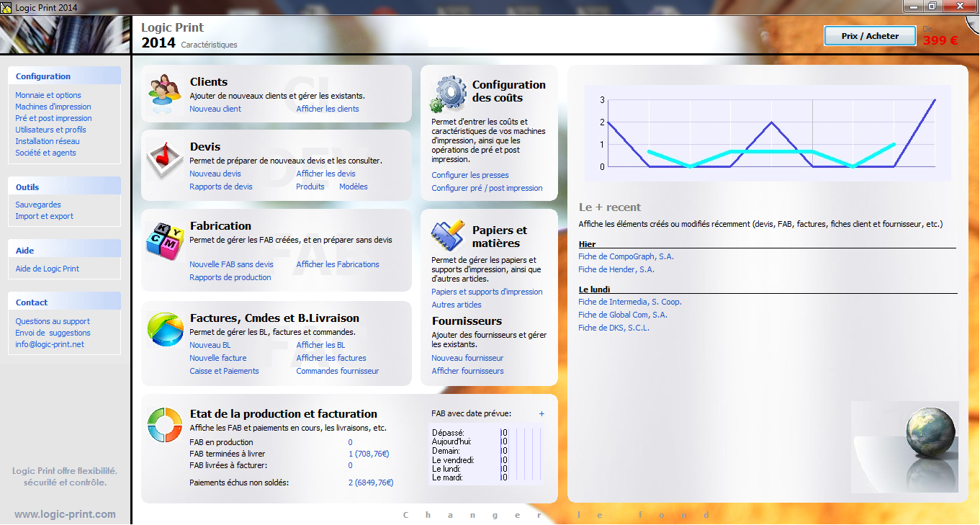980x525 pixels.
Task: Open Import et export
Action: point(44,216)
